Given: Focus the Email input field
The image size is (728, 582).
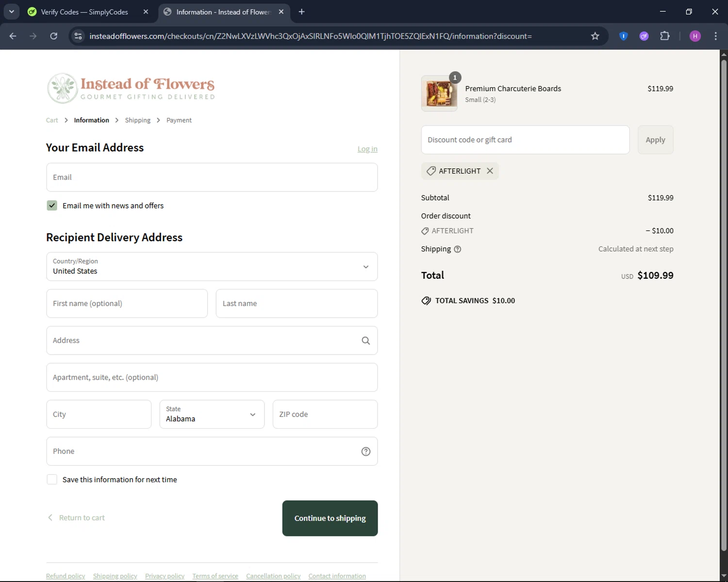Looking at the screenshot, I should (x=212, y=177).
